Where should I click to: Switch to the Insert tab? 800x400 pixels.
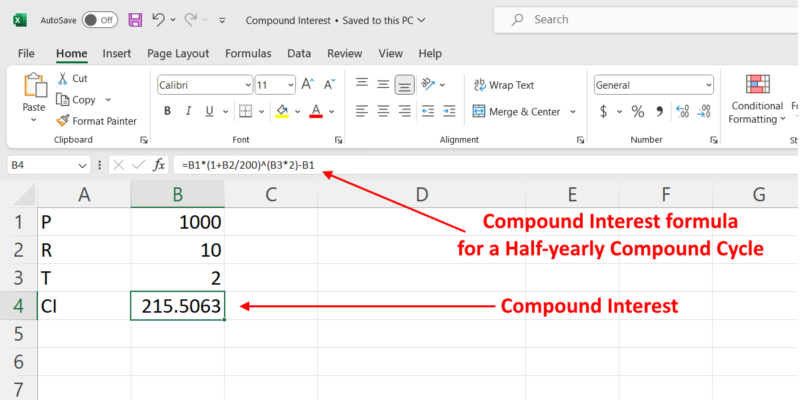coord(117,54)
